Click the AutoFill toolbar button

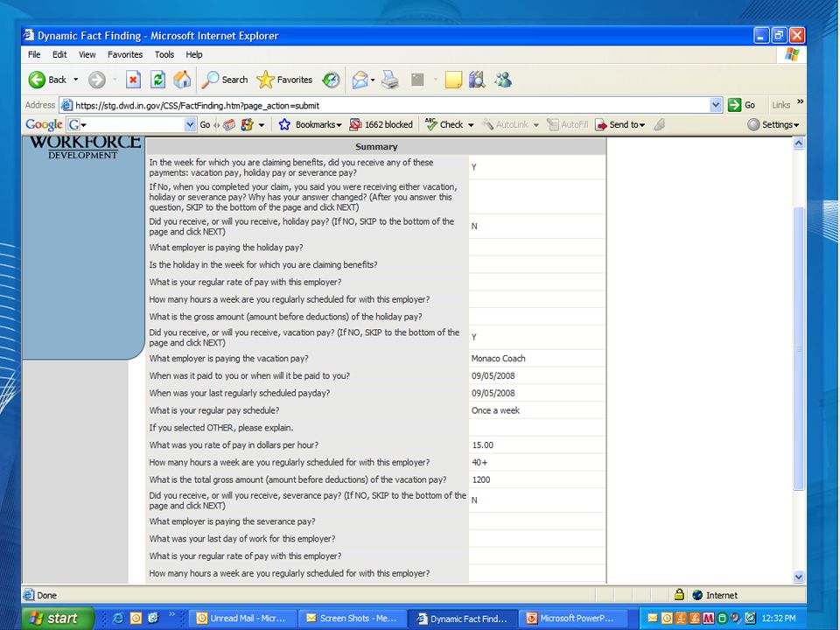[x=567, y=125]
